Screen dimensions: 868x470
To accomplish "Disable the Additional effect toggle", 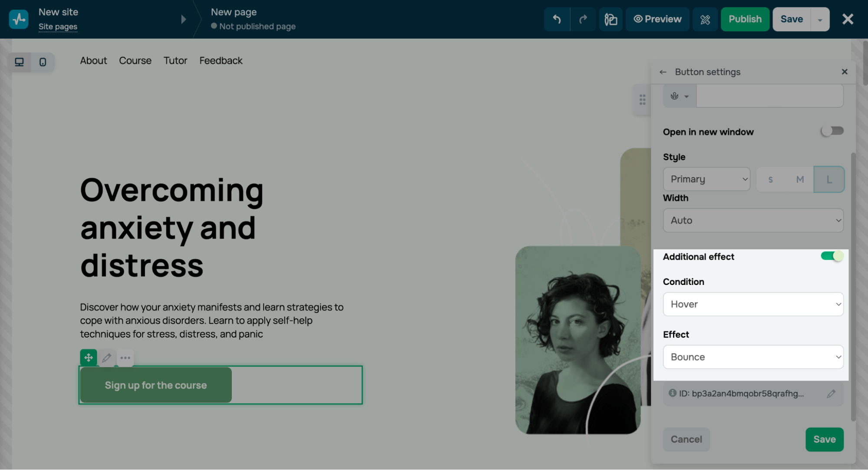I will coord(832,256).
